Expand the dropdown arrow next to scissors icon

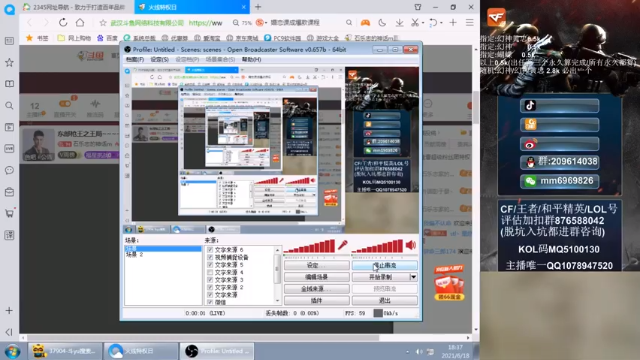tap(423, 23)
